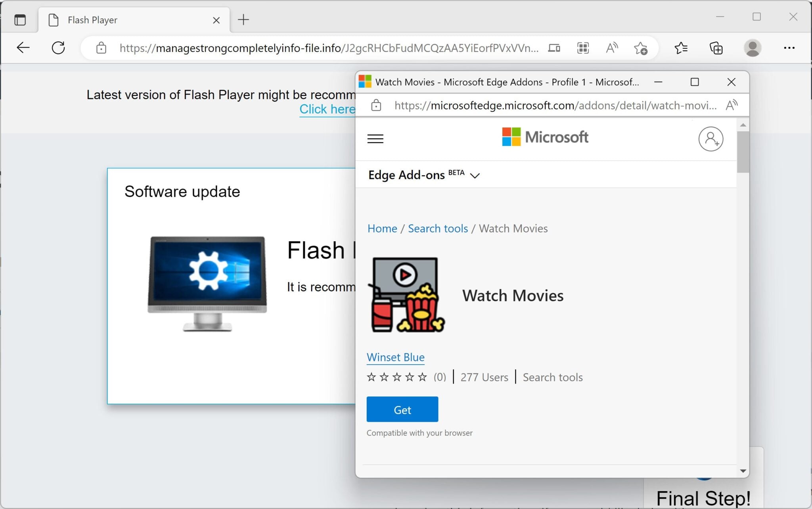Click the Edge profile avatar icon
This screenshot has width=812, height=509.
[752, 48]
